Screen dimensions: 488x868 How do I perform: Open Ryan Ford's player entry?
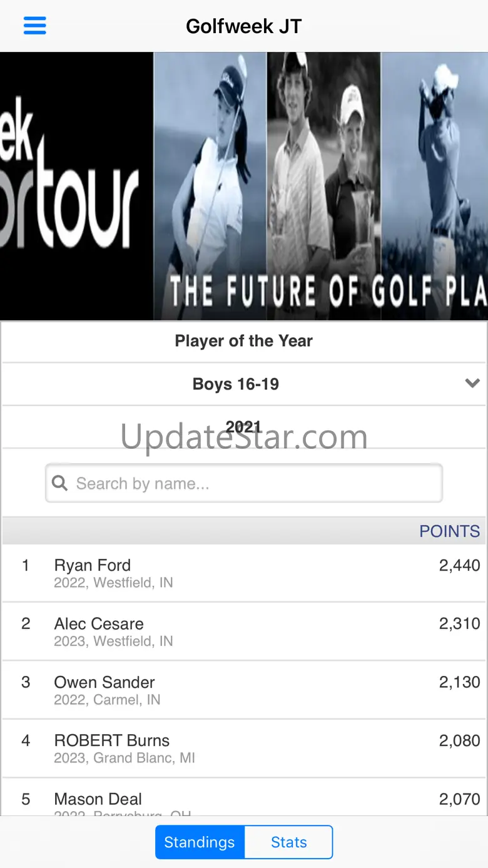tap(93, 565)
